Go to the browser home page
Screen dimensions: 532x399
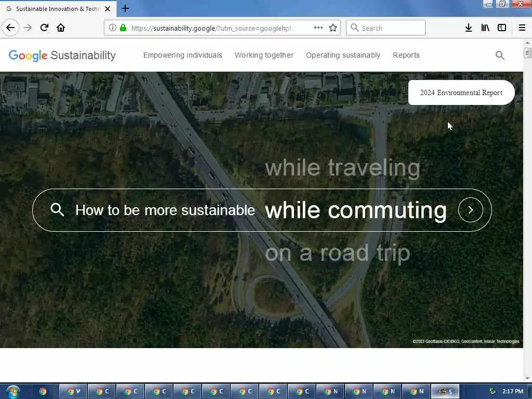point(61,28)
